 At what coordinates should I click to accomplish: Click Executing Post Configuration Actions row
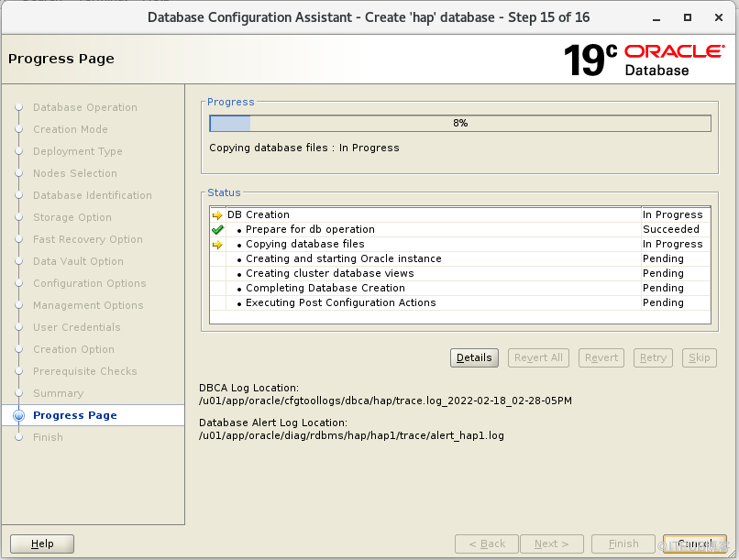pos(460,302)
